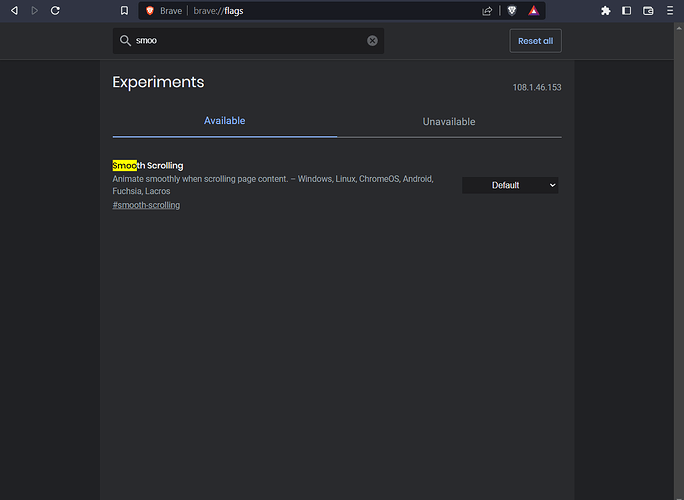684x500 pixels.
Task: Click the scrollbar up arrow
Action: (679, 28)
